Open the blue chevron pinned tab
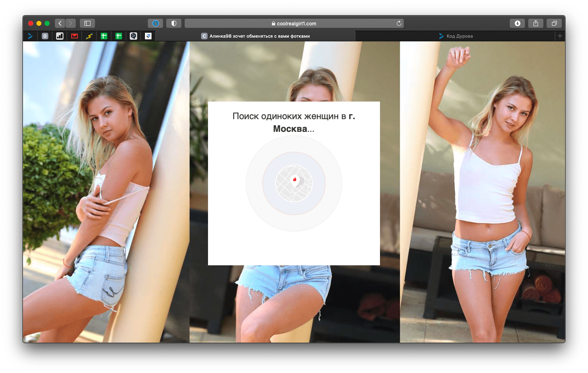The image size is (588, 373). pos(30,36)
